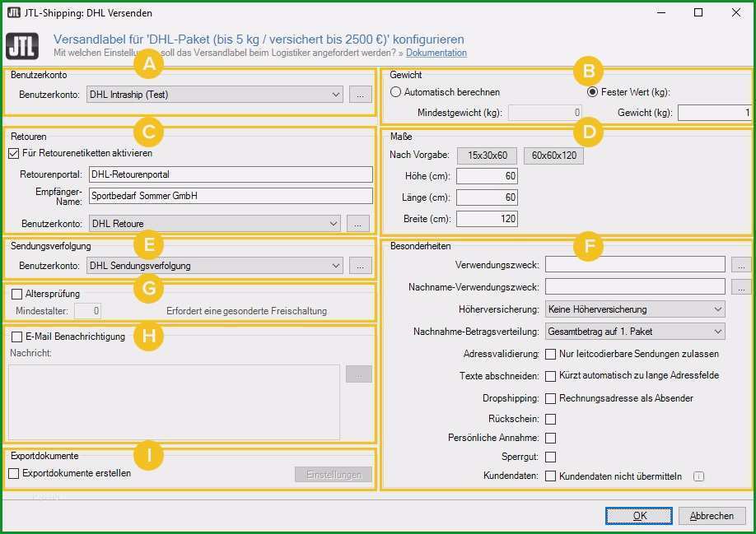Check Rechnungsadresse als Absender
The height and width of the screenshot is (534, 756).
point(550,399)
